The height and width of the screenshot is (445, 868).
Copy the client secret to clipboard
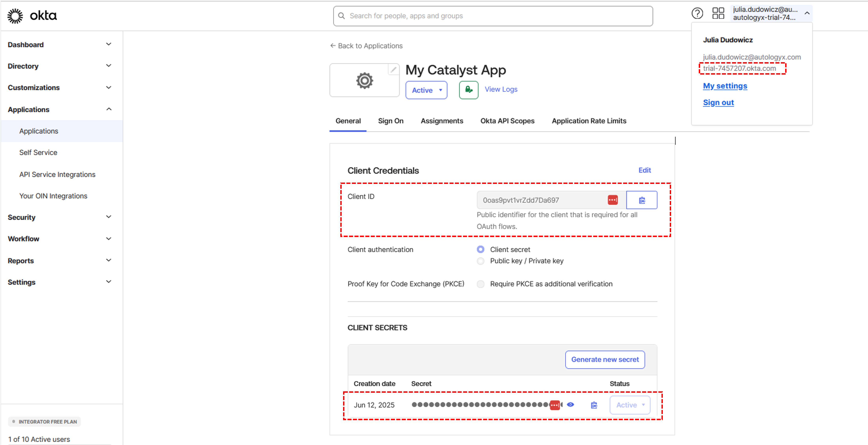click(x=594, y=405)
